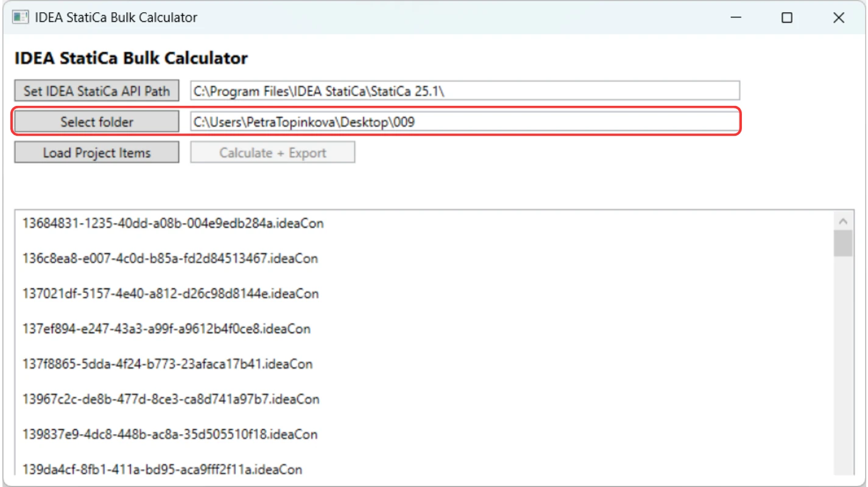
Task: Click the Load Project Items button
Action: (x=97, y=152)
